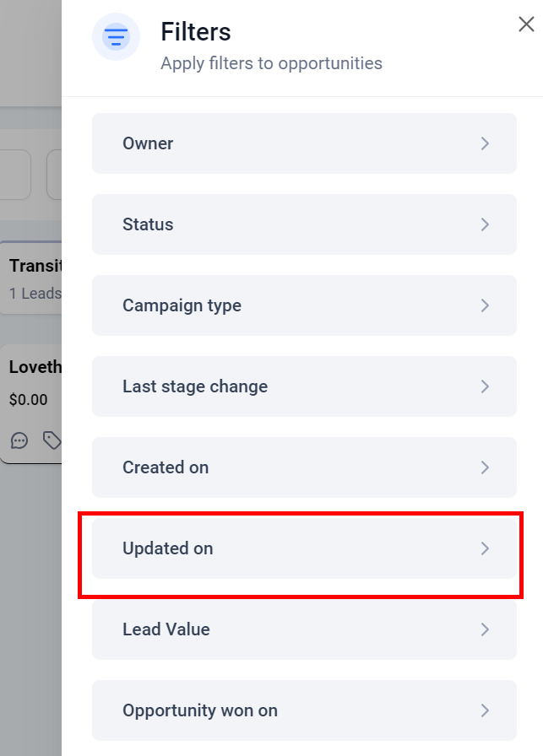Click the chevron arrow beside Owner
The height and width of the screenshot is (756, 543).
485,143
